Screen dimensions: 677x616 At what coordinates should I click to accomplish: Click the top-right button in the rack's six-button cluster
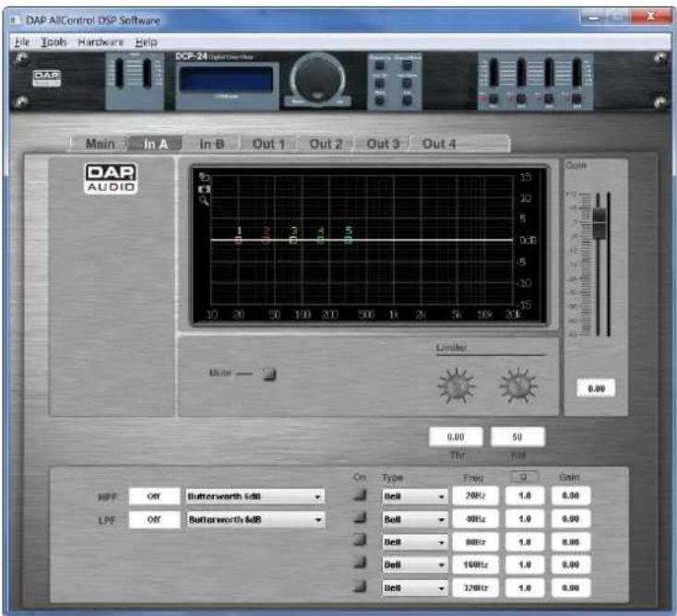pyautogui.click(x=407, y=65)
